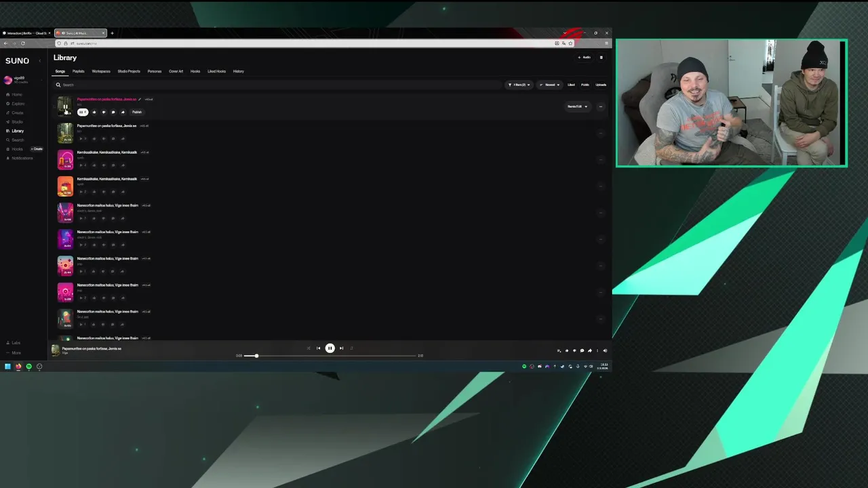Switch to the Netflix browser tab
868x488 pixels.
click(x=26, y=33)
